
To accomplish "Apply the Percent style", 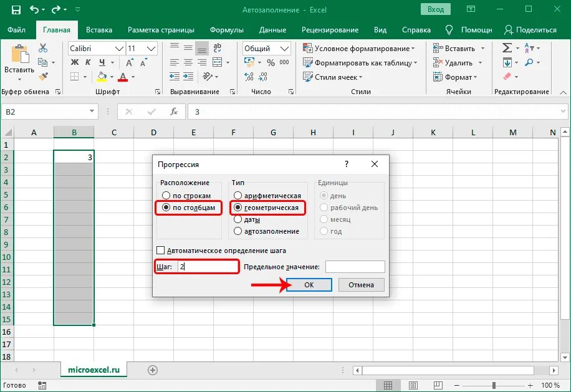I will 271,62.
